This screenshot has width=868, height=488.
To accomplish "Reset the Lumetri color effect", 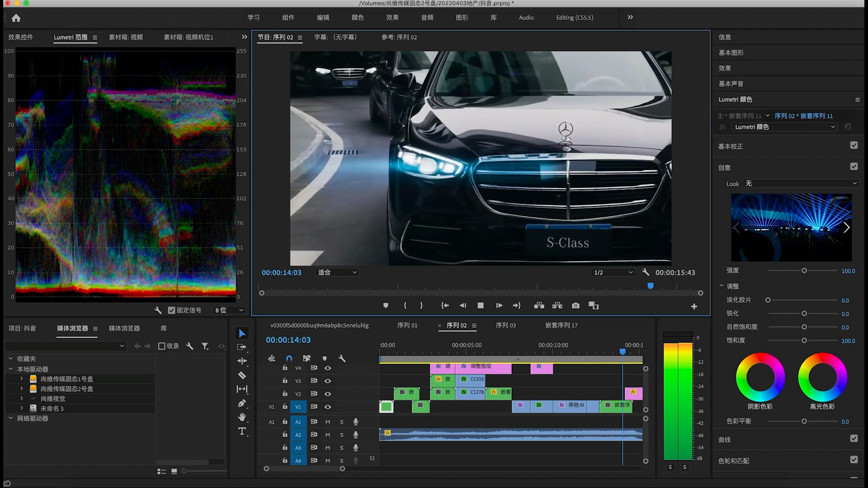I will [848, 127].
